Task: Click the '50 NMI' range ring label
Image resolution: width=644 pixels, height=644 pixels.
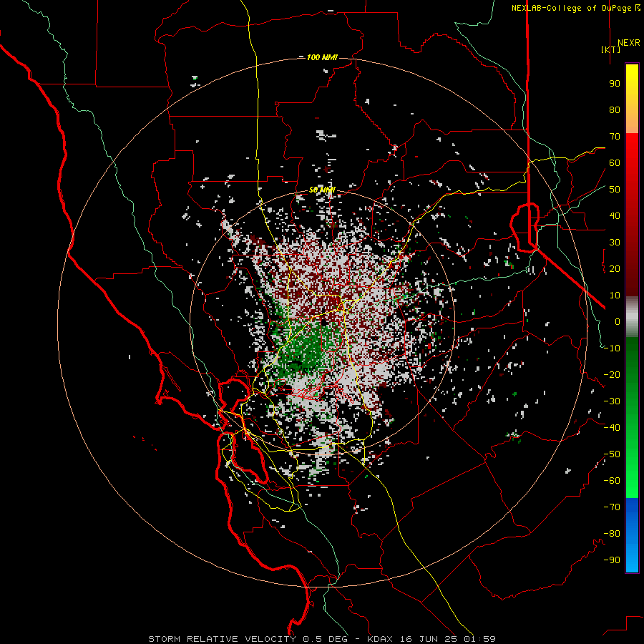Action: coord(322,190)
